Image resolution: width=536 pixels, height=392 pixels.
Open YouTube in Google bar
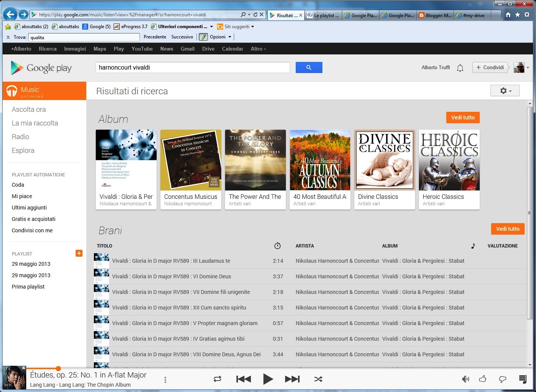tap(142, 49)
